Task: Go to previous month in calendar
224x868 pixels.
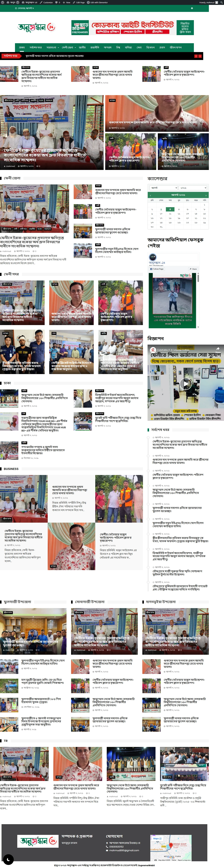Action: pyautogui.click(x=150, y=195)
